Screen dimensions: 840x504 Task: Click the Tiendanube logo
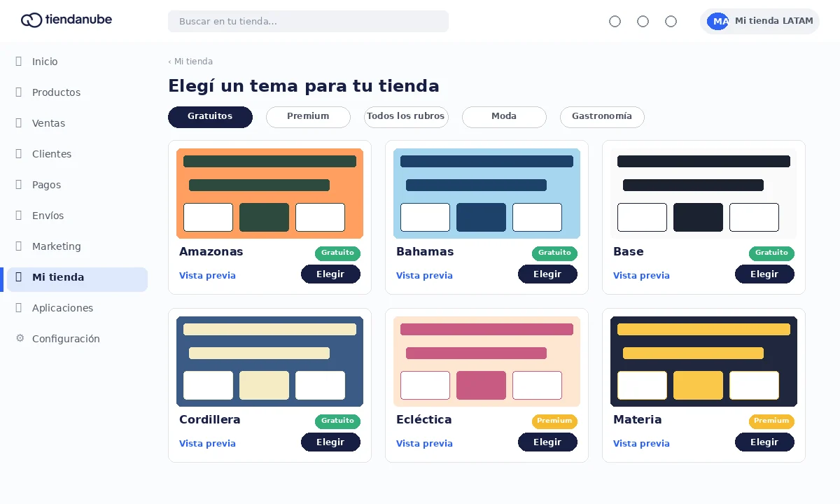pyautogui.click(x=66, y=20)
